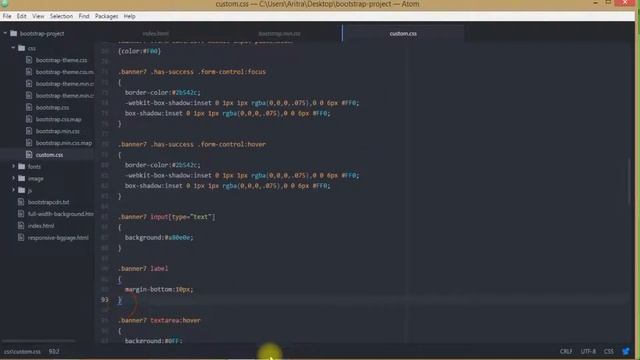The width and height of the screenshot is (640, 360).
Task: Open the Find menu
Action: (84, 16)
